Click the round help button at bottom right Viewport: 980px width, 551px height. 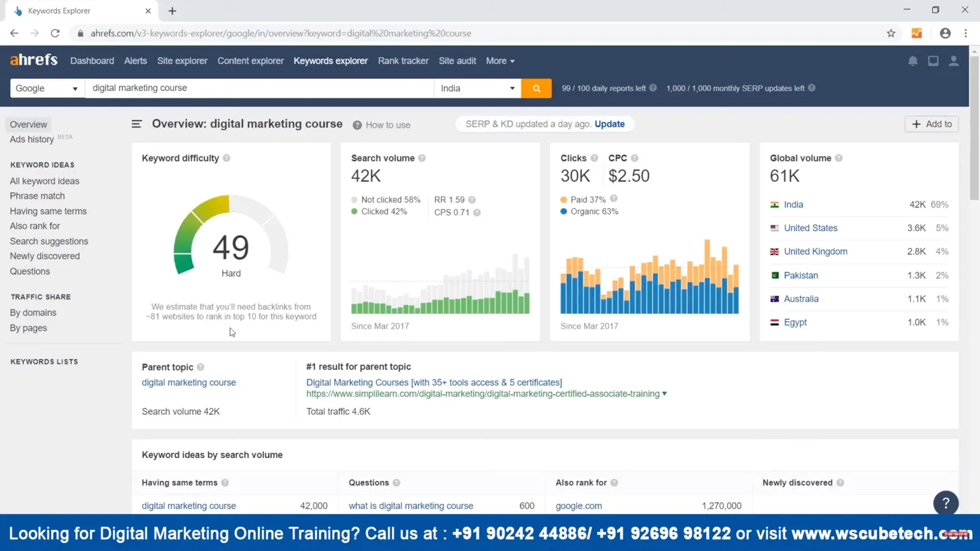(x=945, y=503)
